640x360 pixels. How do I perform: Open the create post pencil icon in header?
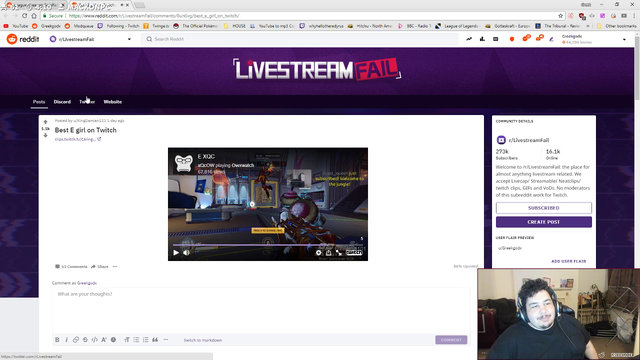tap(551, 39)
